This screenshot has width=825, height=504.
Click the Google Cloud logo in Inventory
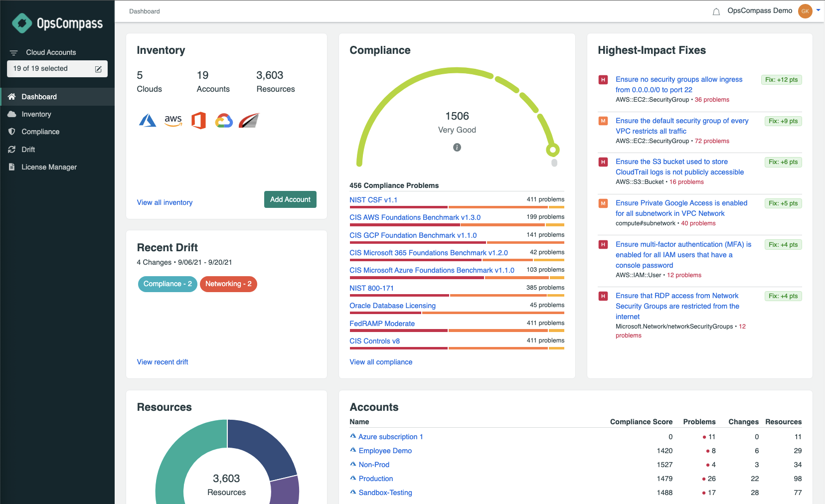click(x=224, y=121)
